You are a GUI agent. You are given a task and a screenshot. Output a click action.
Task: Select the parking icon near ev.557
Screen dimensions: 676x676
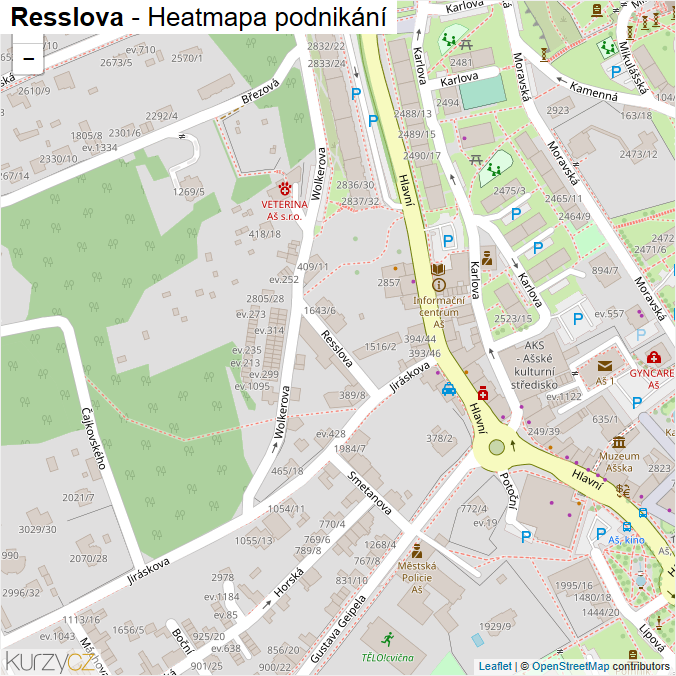click(x=578, y=319)
